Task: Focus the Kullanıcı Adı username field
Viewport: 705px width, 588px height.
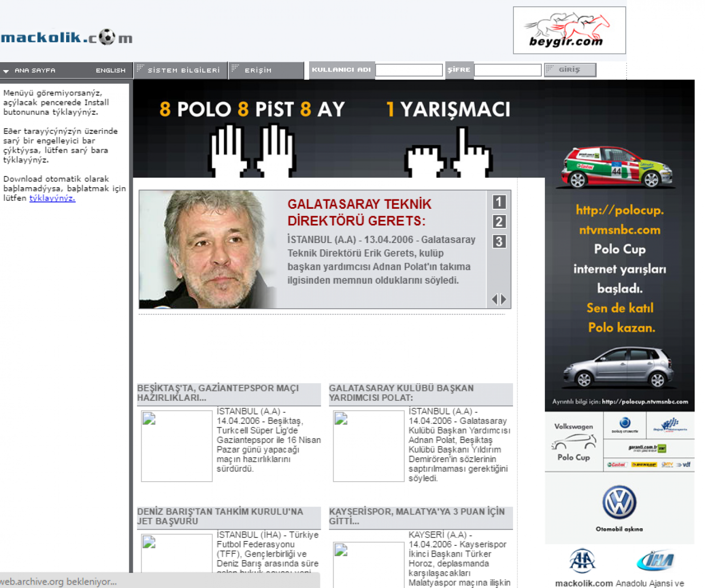Action: point(409,70)
